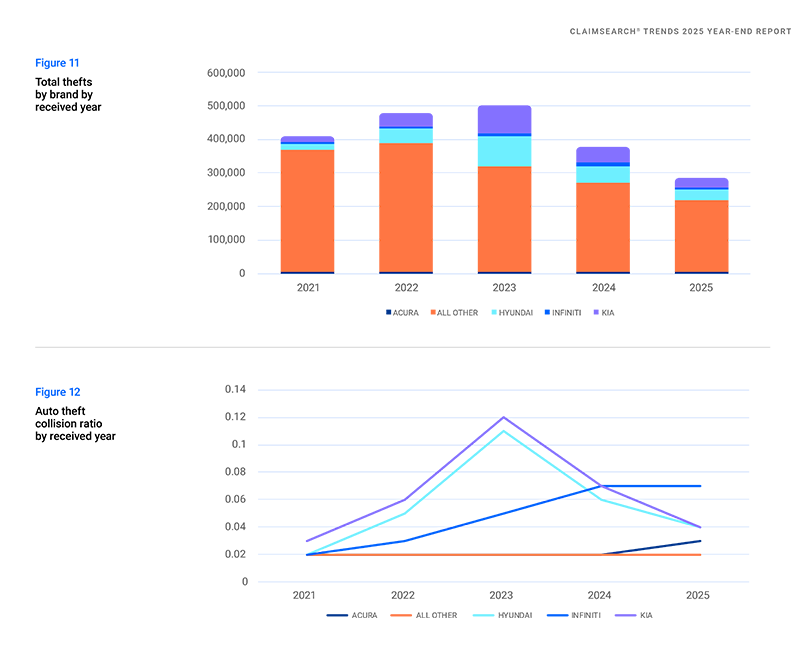Image resolution: width=800 pixels, height=650 pixels.
Task: Click the 2024 bar's cyan HYUNDAI segment
Action: (603, 174)
